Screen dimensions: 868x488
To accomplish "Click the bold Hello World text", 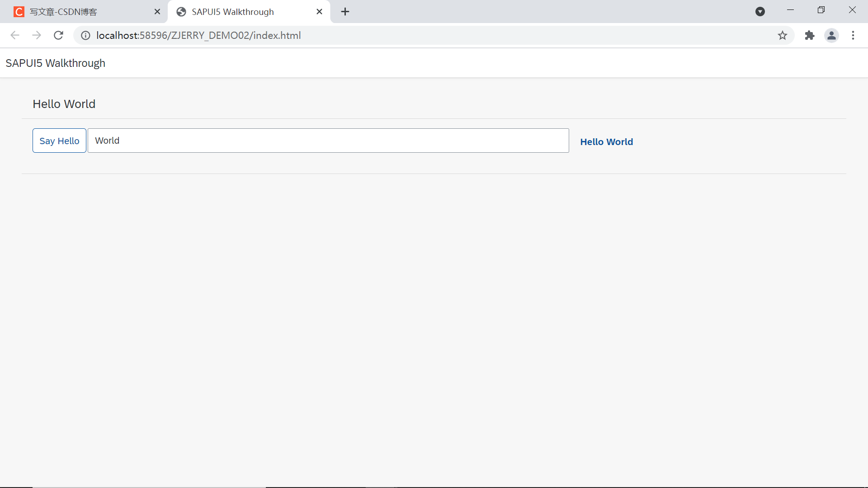I will (606, 142).
